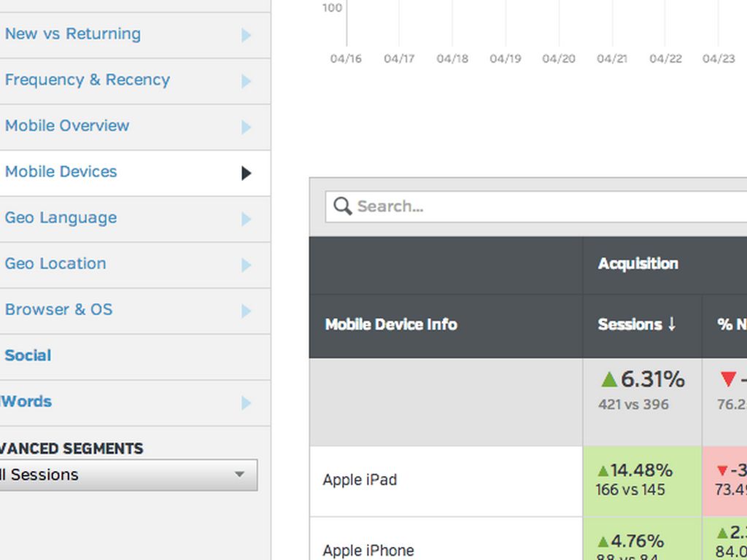Open the Frequency & Recency report

88,80
